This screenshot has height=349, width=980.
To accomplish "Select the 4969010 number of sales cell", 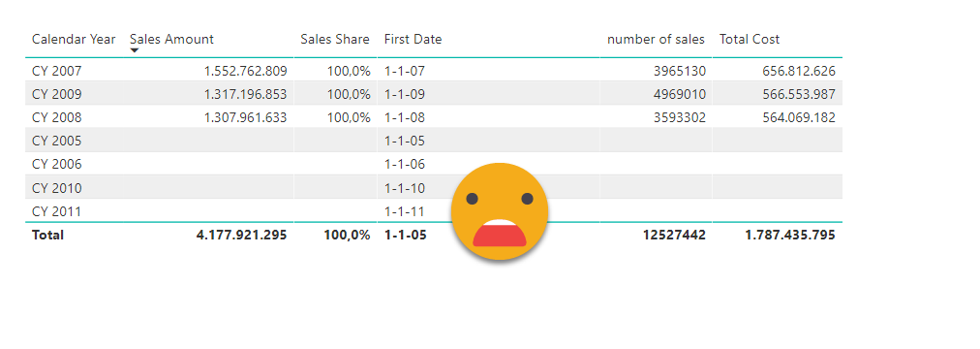I will coord(680,94).
